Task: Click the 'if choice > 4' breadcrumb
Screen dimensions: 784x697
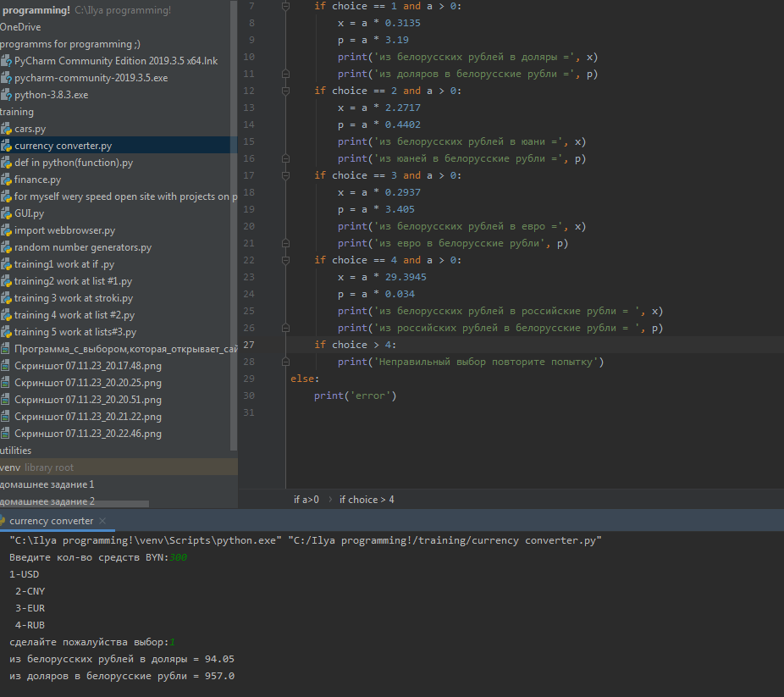Action: (x=367, y=500)
